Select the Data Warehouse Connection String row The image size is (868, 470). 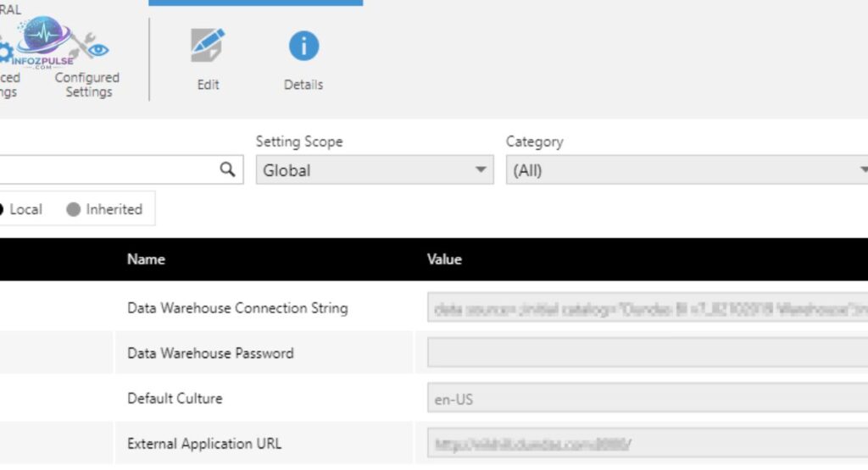coord(434,308)
